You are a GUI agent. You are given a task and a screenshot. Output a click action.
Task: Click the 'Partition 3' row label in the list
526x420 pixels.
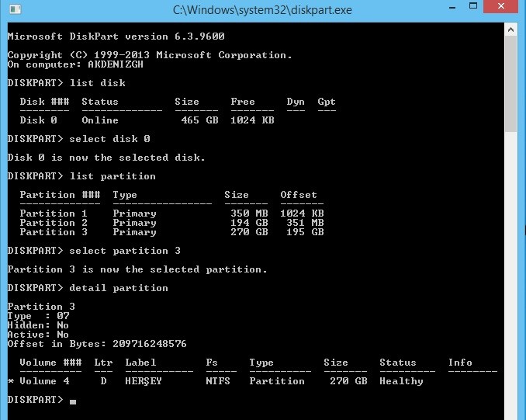pos(54,232)
